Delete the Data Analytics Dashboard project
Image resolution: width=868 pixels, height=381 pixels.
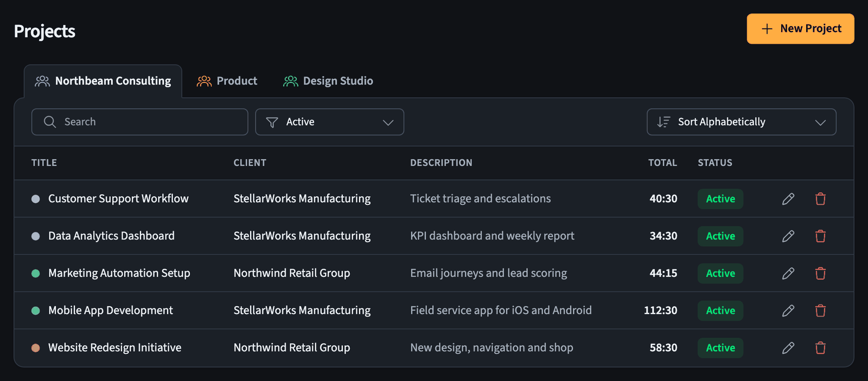click(x=820, y=236)
